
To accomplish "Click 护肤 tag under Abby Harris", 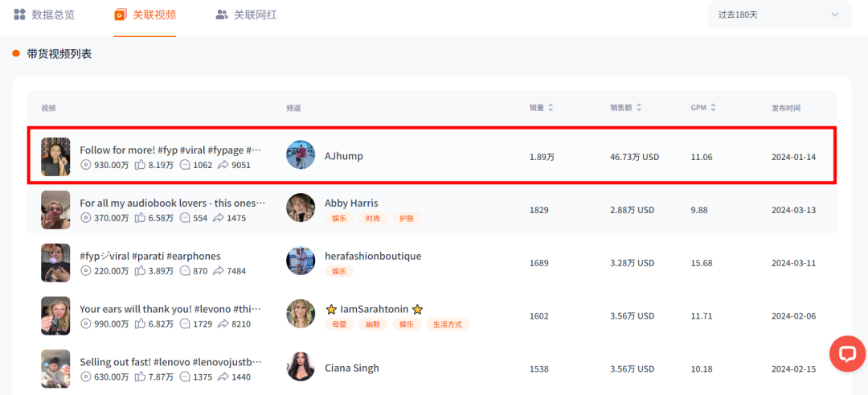I will [x=407, y=218].
